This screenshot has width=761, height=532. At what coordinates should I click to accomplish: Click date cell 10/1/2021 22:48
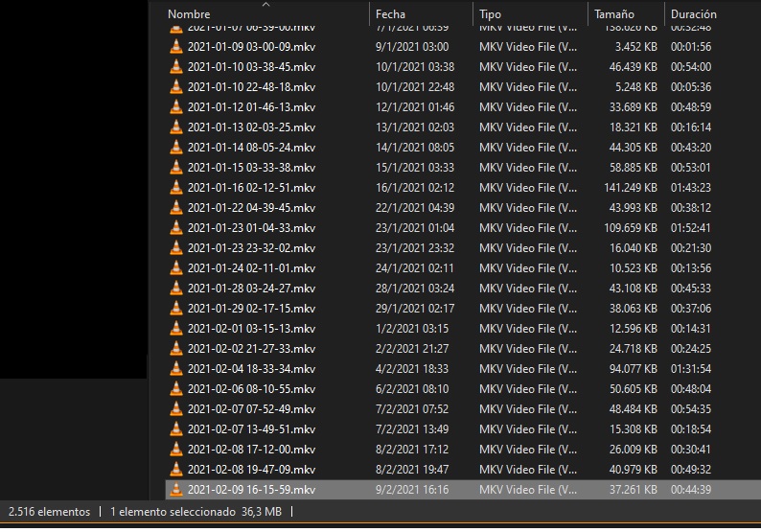pyautogui.click(x=415, y=87)
